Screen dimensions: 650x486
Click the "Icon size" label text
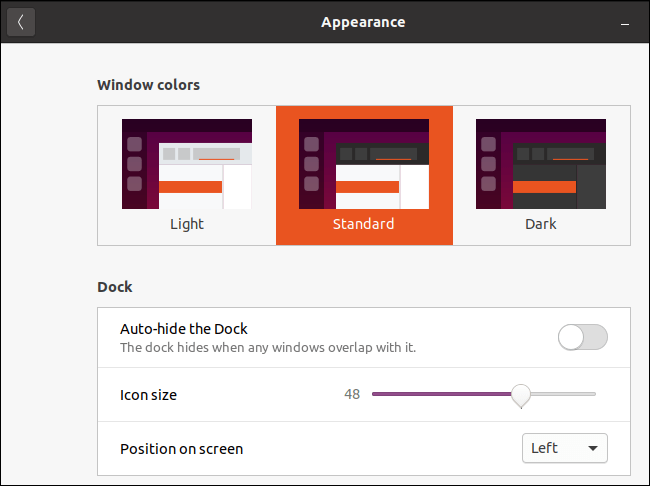click(148, 395)
